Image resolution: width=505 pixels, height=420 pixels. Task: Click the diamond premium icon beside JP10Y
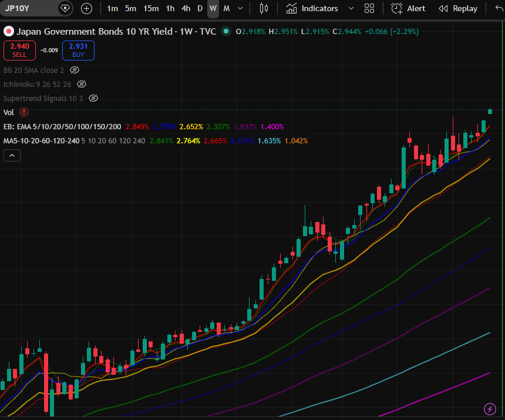coord(65,8)
